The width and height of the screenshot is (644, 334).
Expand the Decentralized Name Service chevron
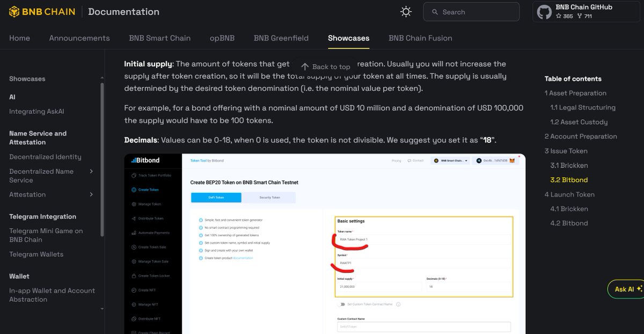[91, 171]
